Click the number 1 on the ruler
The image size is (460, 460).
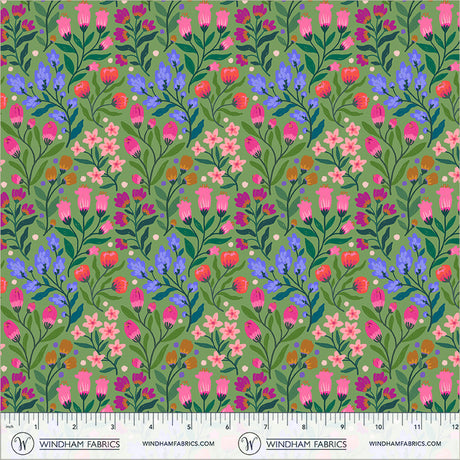coord(36,427)
